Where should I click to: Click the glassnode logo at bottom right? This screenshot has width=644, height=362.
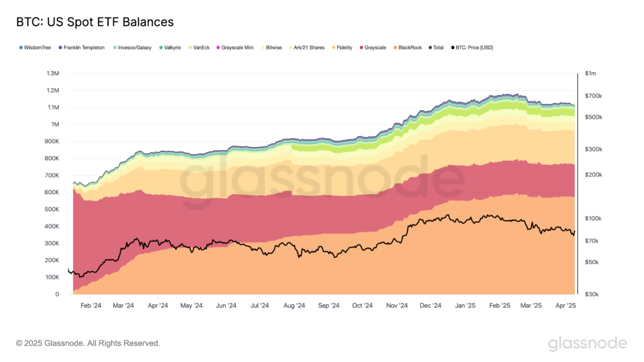(587, 343)
